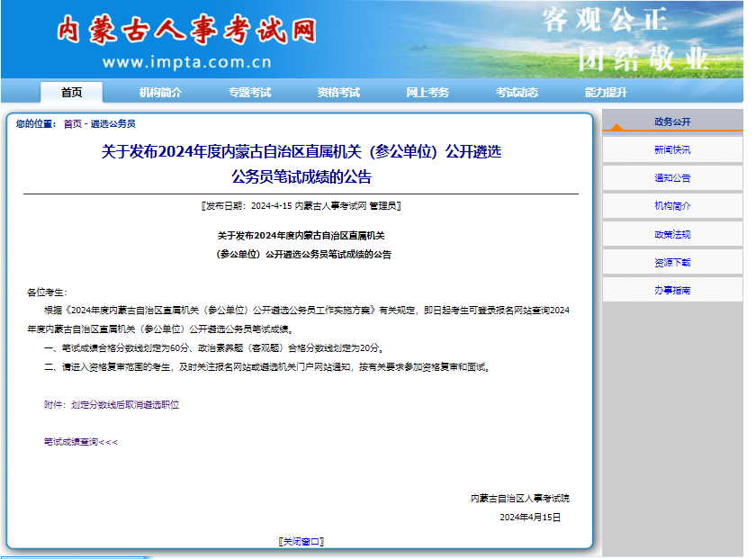
Task: Click the 关闭窗口 link at bottom
Action: [x=301, y=542]
